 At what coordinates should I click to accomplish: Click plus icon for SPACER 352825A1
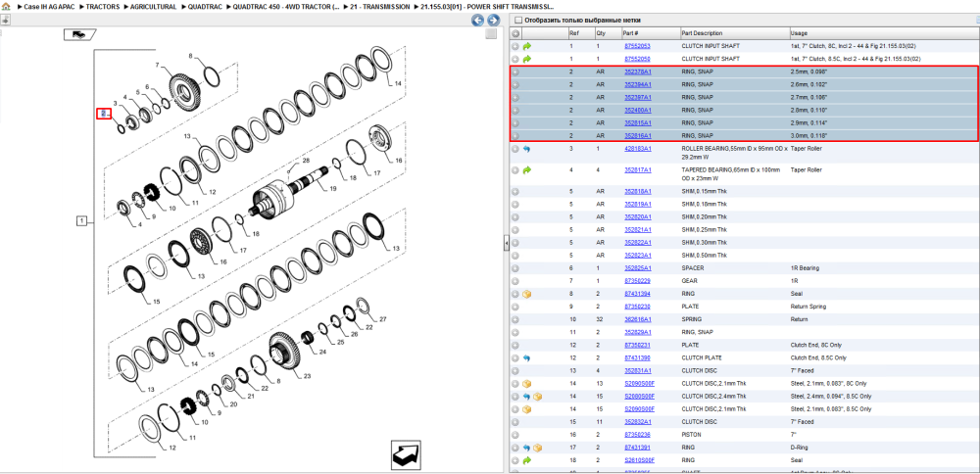(515, 268)
